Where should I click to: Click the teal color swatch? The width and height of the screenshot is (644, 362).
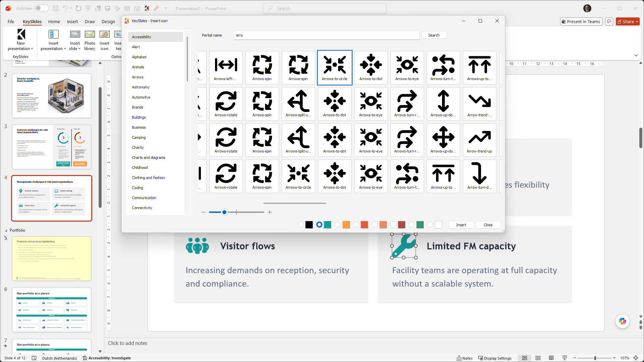pos(328,225)
